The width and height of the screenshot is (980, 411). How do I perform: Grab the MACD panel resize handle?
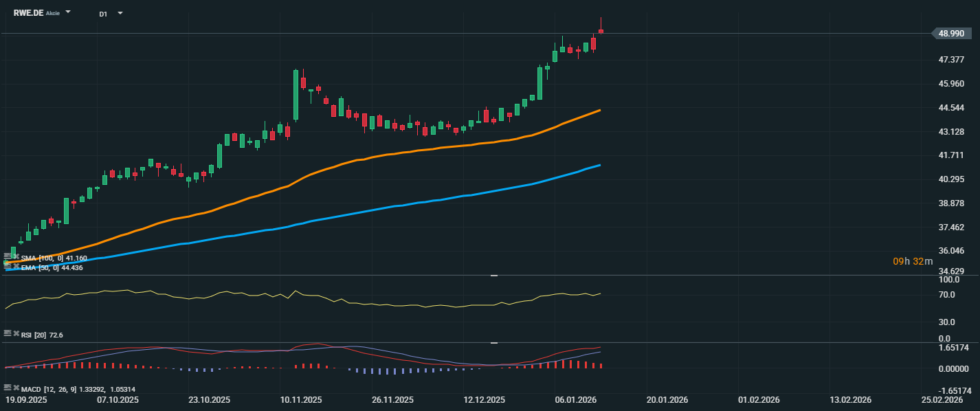click(x=493, y=342)
